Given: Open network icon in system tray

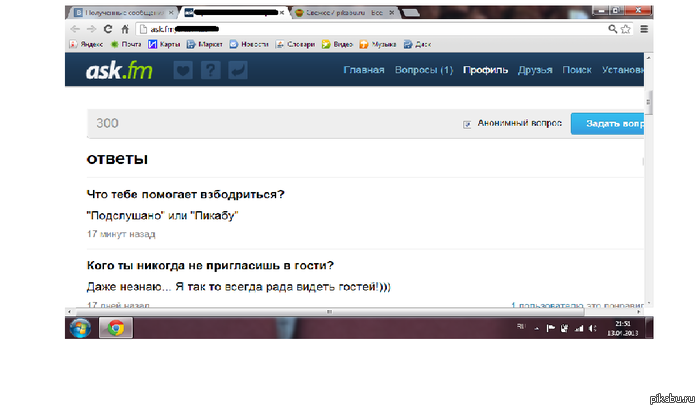Looking at the screenshot, I should click(x=579, y=328).
